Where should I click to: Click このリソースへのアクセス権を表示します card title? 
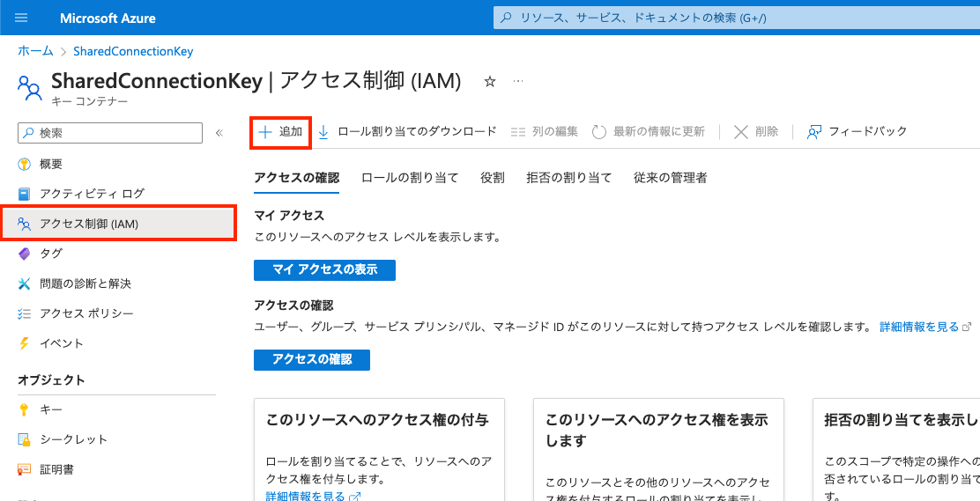pyautogui.click(x=657, y=431)
